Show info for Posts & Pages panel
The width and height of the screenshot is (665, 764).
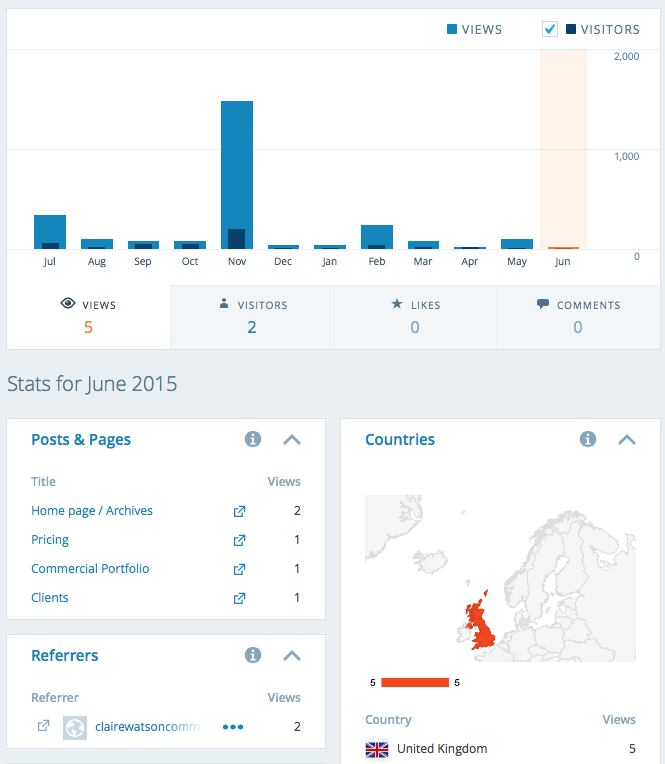pos(253,439)
